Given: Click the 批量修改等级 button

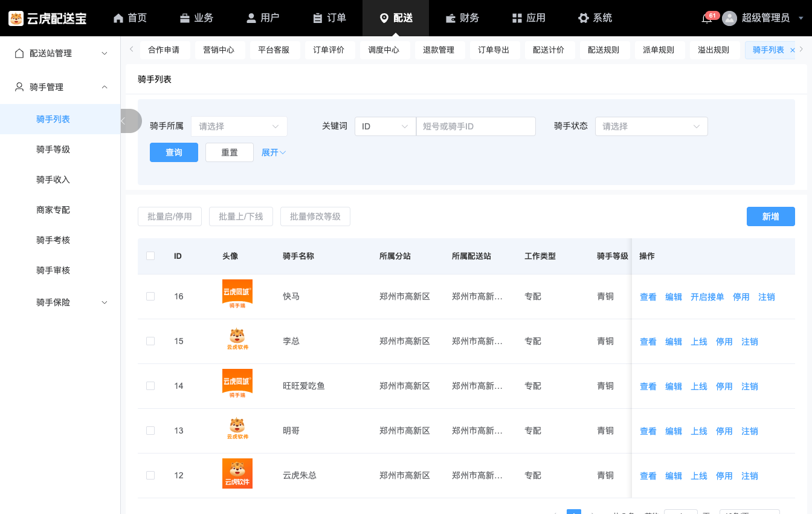Looking at the screenshot, I should (315, 216).
